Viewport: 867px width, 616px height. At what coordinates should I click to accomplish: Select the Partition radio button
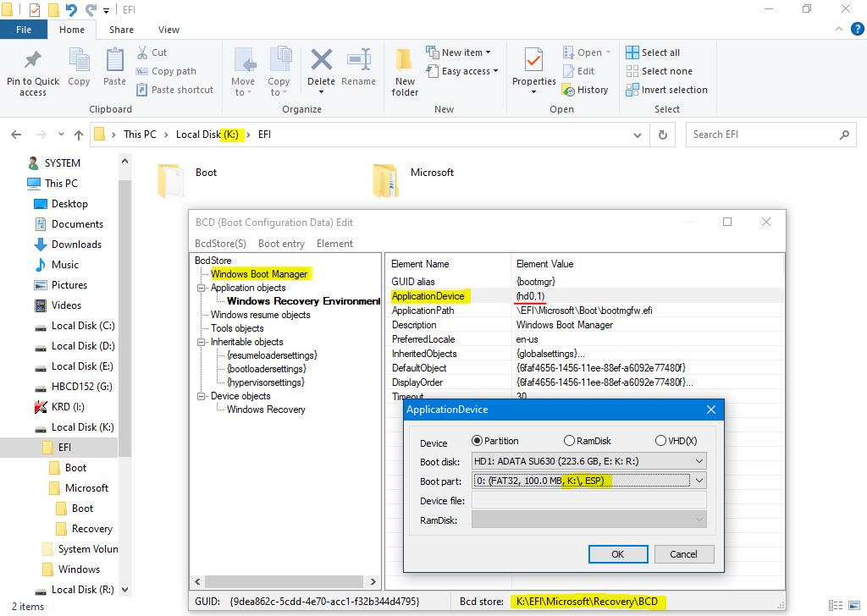coord(477,441)
